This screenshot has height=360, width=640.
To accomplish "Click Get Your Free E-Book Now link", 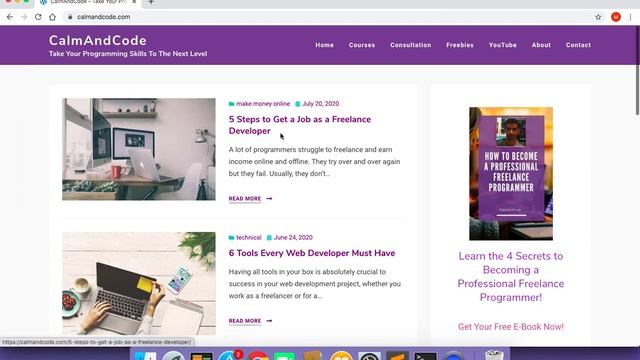I will [x=511, y=327].
